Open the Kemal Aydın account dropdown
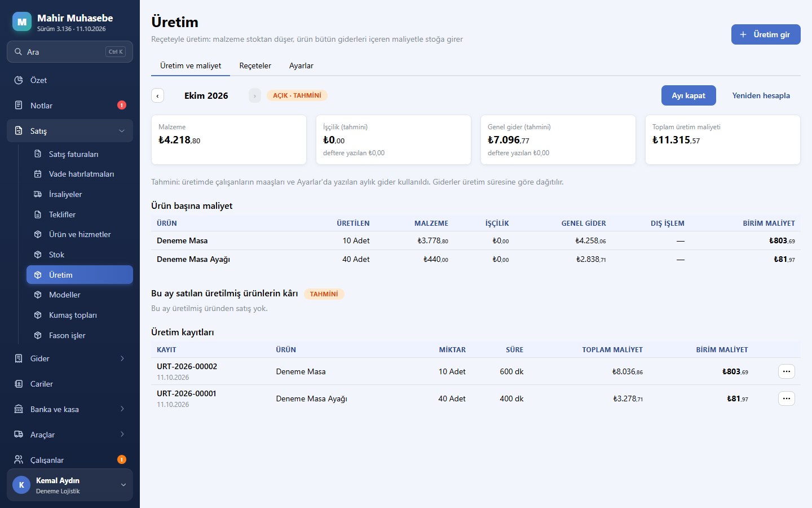Image resolution: width=812 pixels, height=508 pixels. 70,485
